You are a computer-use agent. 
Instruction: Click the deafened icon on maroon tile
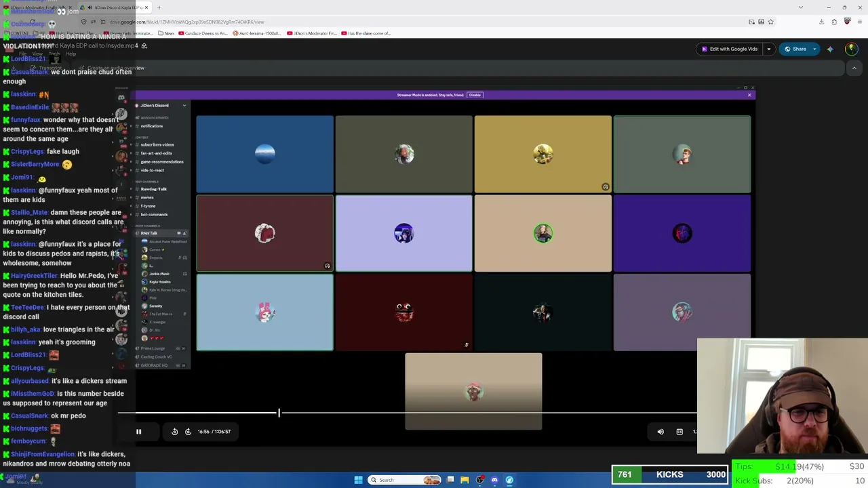327,266
